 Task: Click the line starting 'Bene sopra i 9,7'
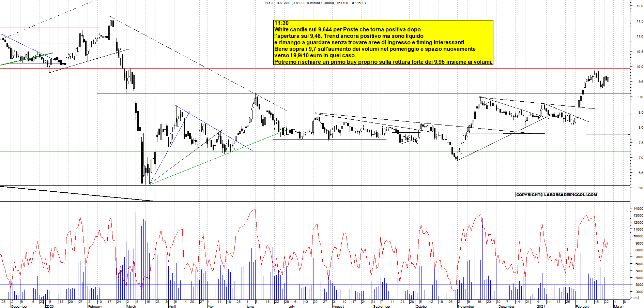(x=375, y=49)
